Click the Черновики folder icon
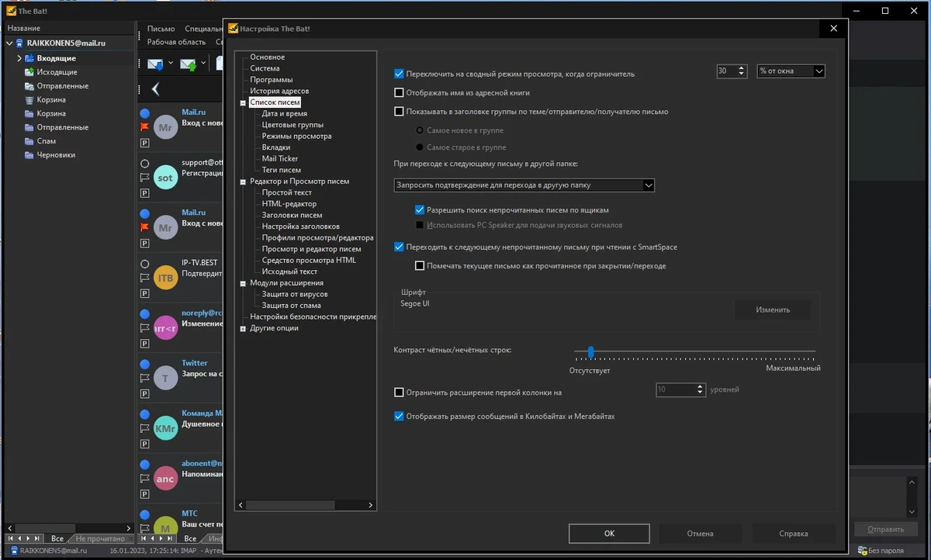The height and width of the screenshot is (560, 931). pyautogui.click(x=29, y=155)
